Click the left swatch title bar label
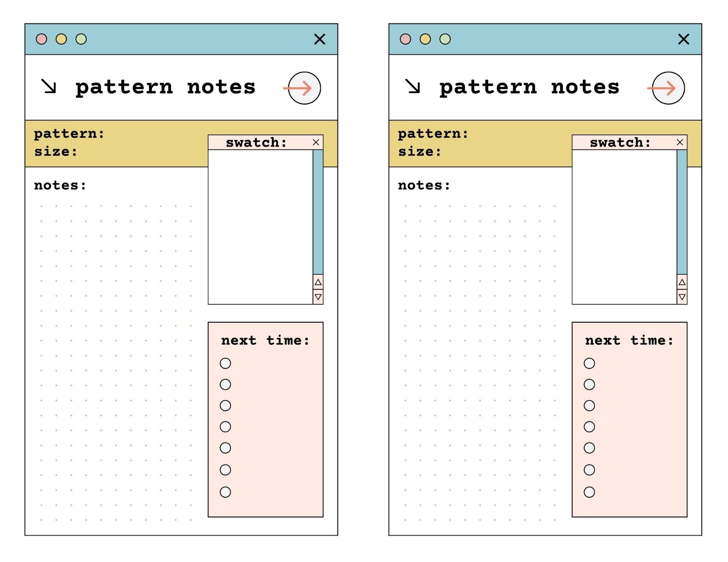The image size is (728, 562). point(256,142)
